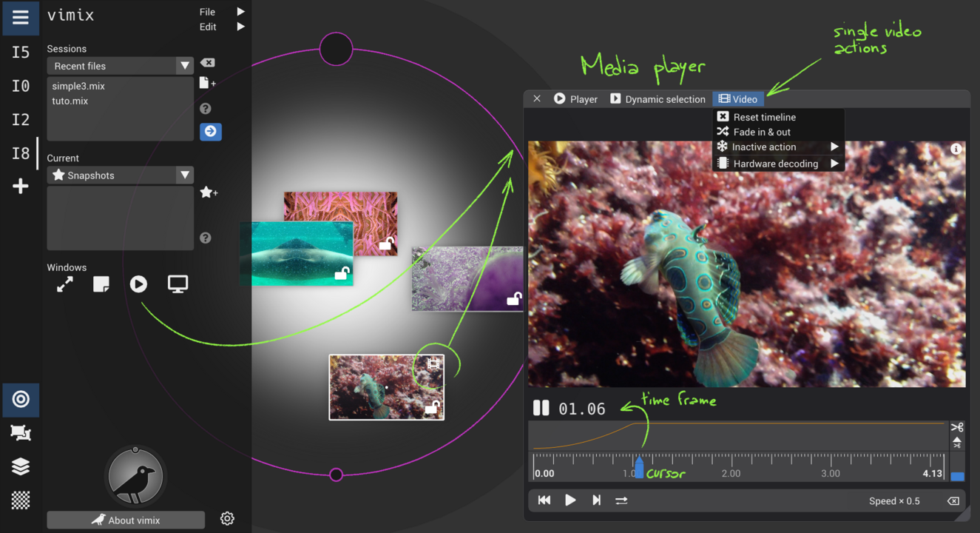Toggle lock on the purple video source
This screenshot has height=533, width=980.
point(513,299)
